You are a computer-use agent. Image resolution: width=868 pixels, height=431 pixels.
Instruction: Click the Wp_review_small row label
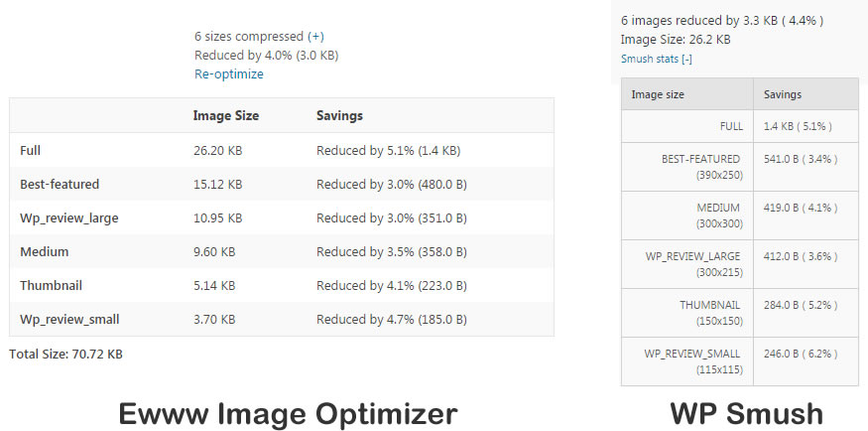[69, 320]
